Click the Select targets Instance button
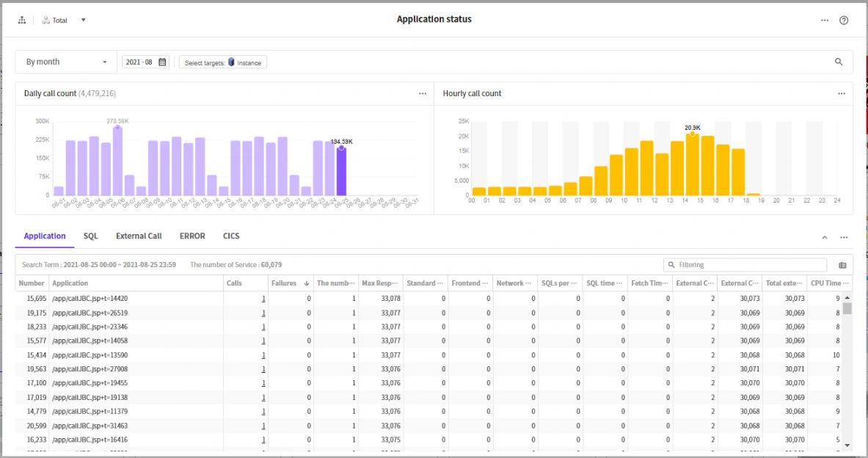The height and width of the screenshot is (458, 868). 223,62
